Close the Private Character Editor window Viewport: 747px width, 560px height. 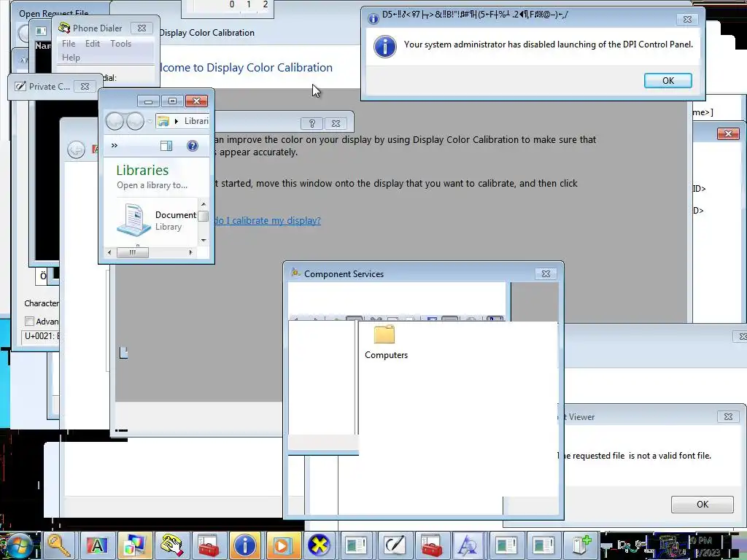point(85,86)
